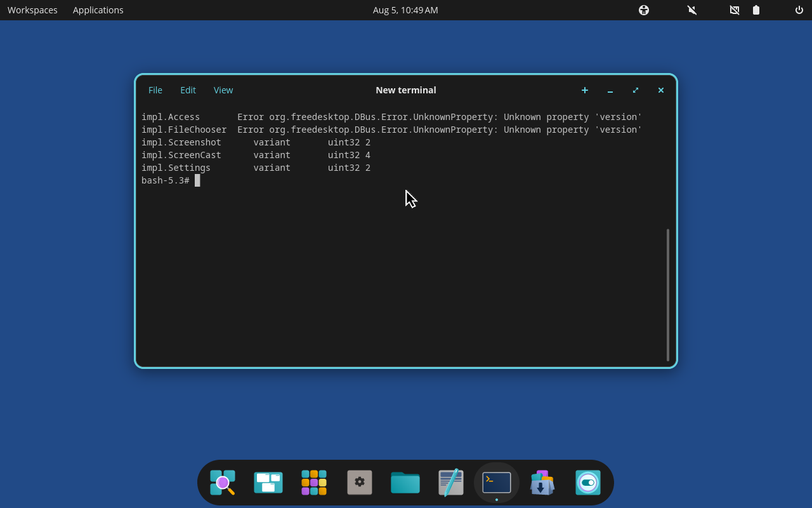Open Workspaces overview in top panel
This screenshot has height=508, width=812.
pos(32,10)
